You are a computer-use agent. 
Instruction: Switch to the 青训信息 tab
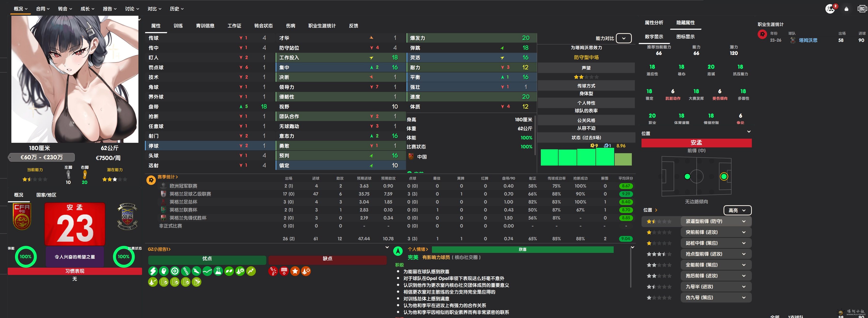click(205, 26)
